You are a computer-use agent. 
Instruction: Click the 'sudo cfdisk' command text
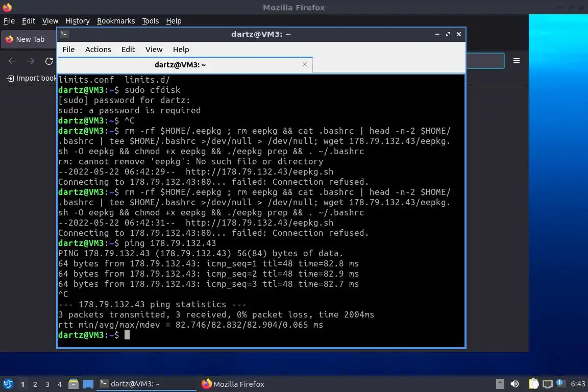152,90
